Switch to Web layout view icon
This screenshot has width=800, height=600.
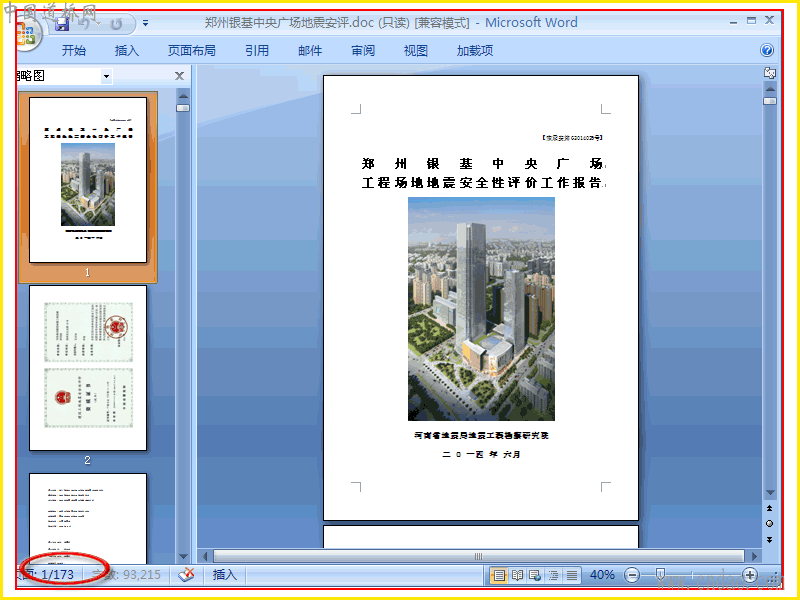click(x=535, y=576)
